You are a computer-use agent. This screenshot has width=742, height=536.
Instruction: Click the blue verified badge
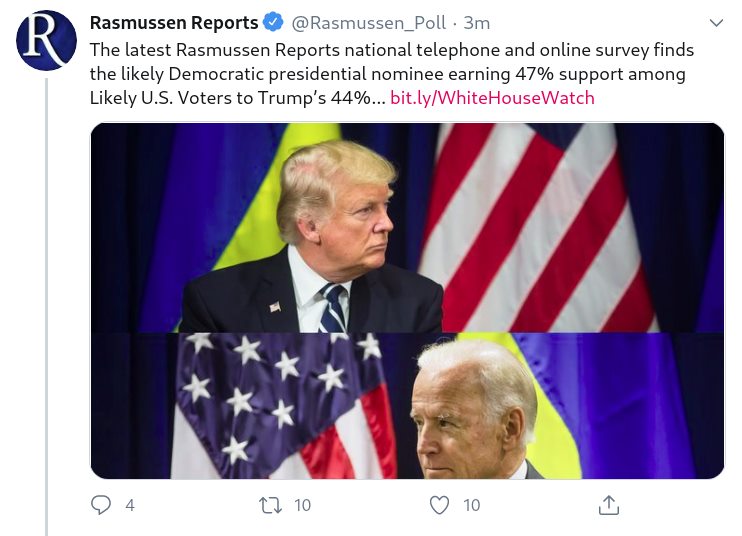pyautogui.click(x=273, y=23)
